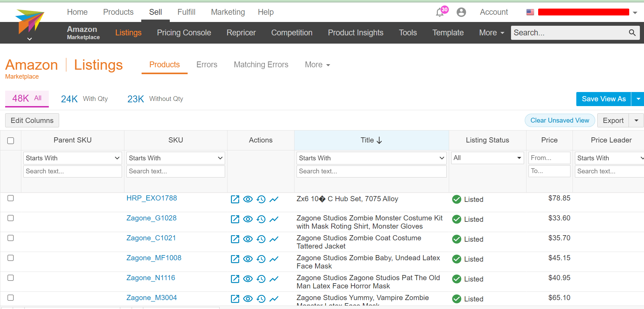View listing eye icon for Zagone_C1021
This screenshot has width=644, height=309.
click(248, 239)
